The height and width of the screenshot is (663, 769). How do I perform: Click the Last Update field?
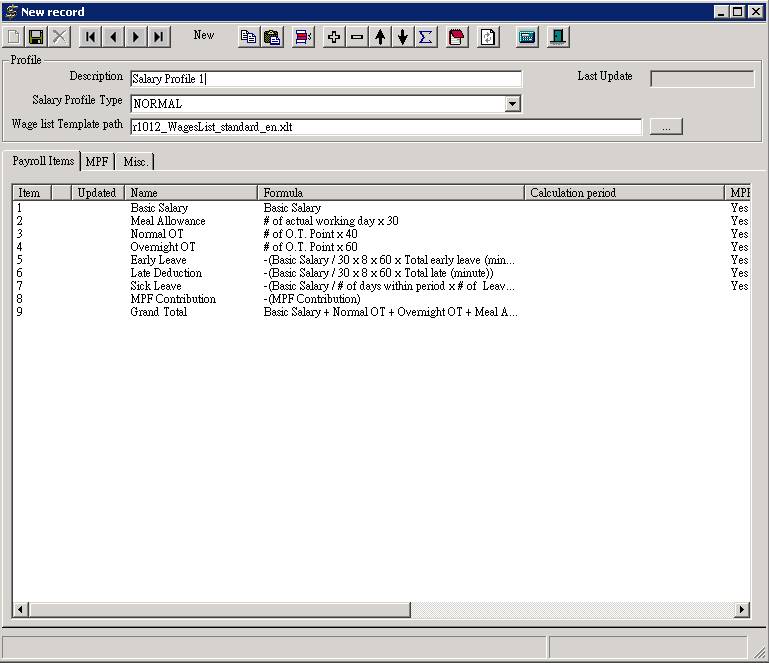click(x=702, y=78)
